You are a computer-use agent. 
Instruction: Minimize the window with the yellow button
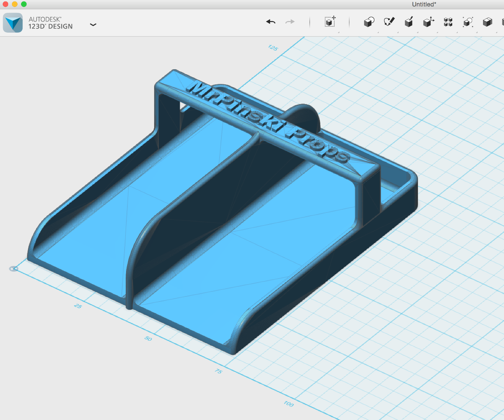click(x=15, y=4)
